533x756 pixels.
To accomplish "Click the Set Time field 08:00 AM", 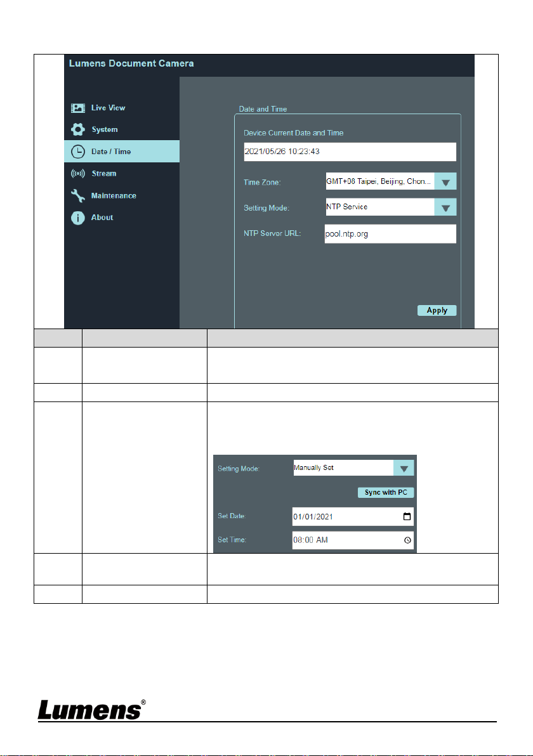I will click(353, 540).
